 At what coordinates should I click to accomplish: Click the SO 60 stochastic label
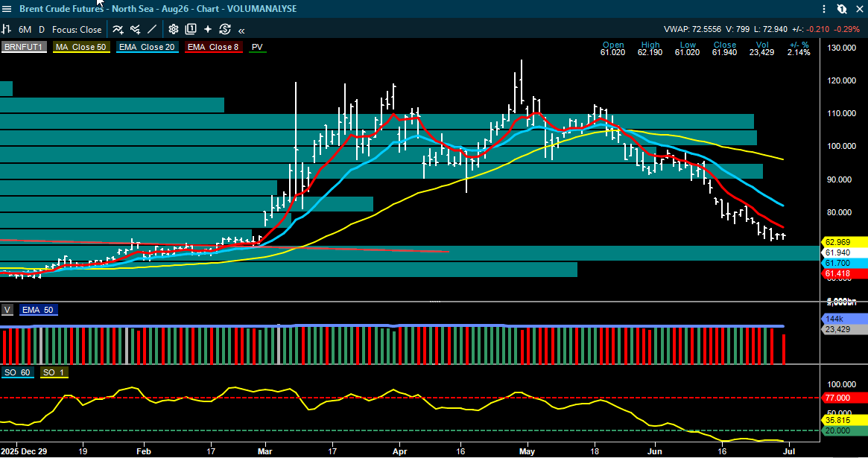(x=18, y=373)
